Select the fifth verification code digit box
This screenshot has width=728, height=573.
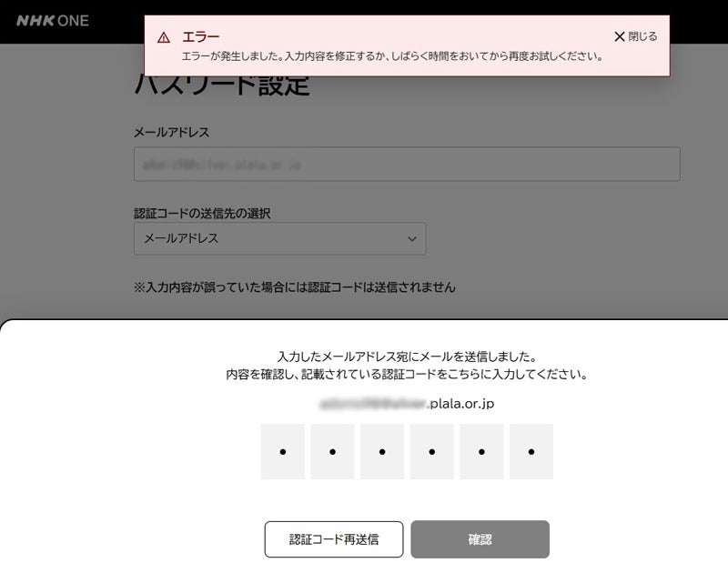pyautogui.click(x=481, y=451)
